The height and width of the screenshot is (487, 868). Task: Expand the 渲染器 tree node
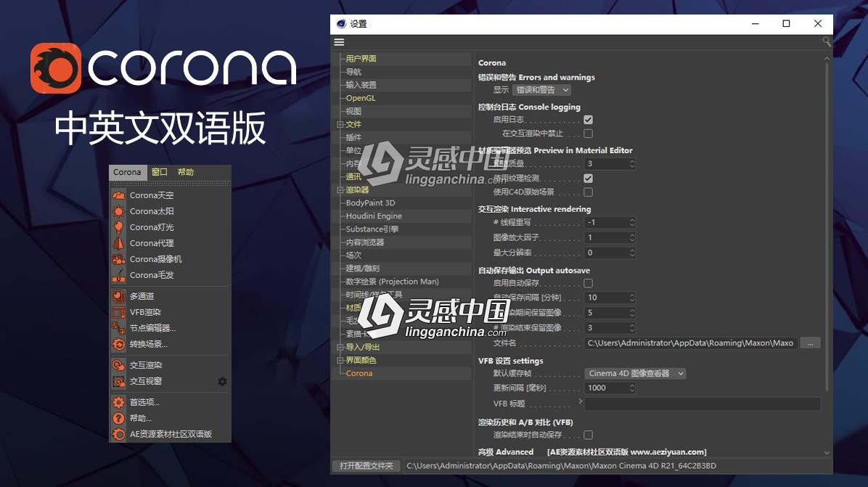click(340, 190)
